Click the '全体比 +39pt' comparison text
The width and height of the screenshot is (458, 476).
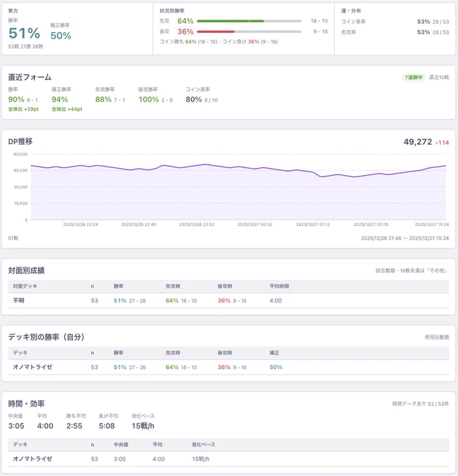click(x=23, y=109)
